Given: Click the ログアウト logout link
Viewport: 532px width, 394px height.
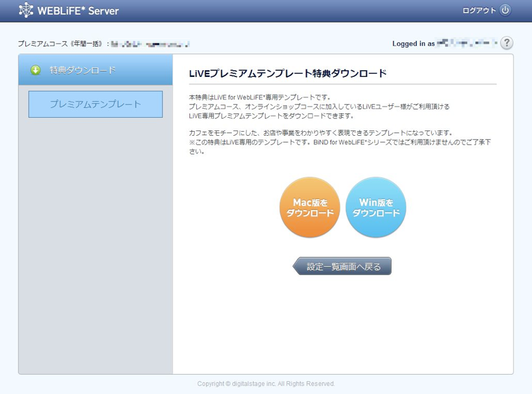Looking at the screenshot, I should click(479, 11).
